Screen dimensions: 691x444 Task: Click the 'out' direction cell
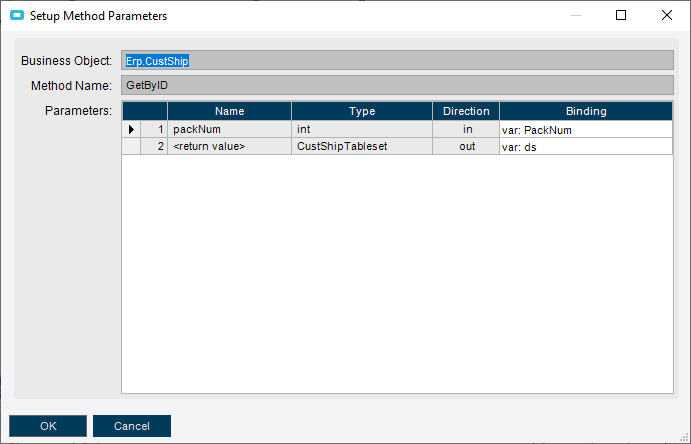click(x=466, y=146)
